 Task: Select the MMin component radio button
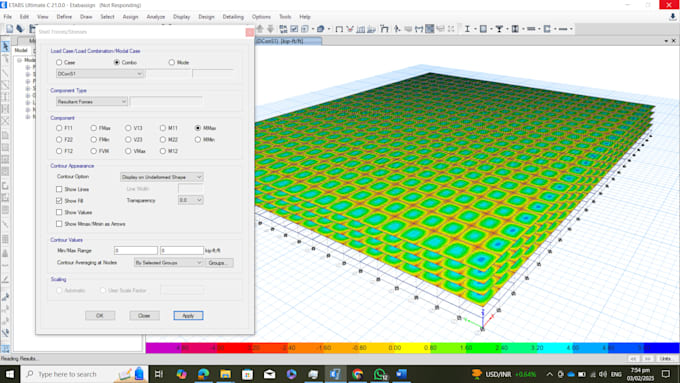tap(198, 140)
